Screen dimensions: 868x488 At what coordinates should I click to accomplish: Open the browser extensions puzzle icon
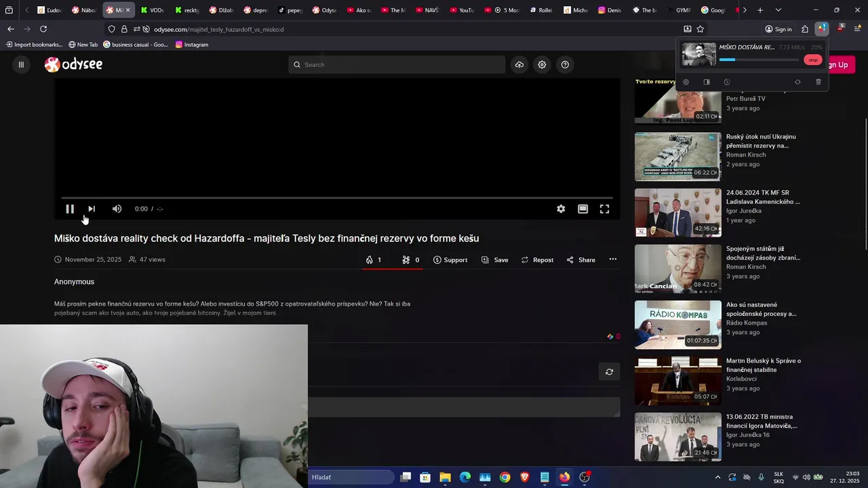tap(805, 29)
